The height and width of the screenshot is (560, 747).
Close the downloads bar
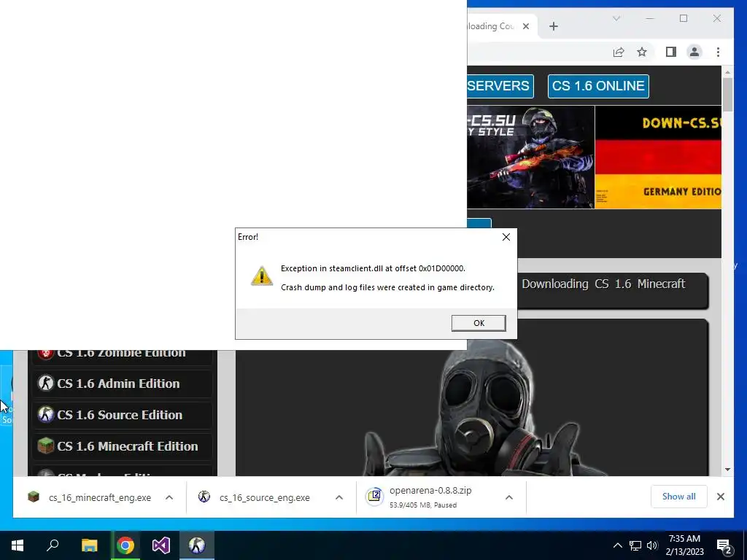coord(720,497)
